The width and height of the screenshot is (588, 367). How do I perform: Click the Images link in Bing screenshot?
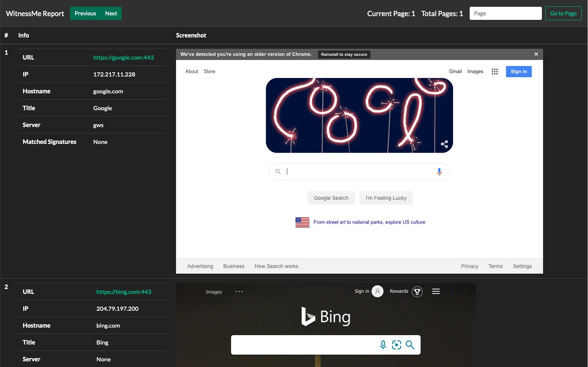click(214, 292)
